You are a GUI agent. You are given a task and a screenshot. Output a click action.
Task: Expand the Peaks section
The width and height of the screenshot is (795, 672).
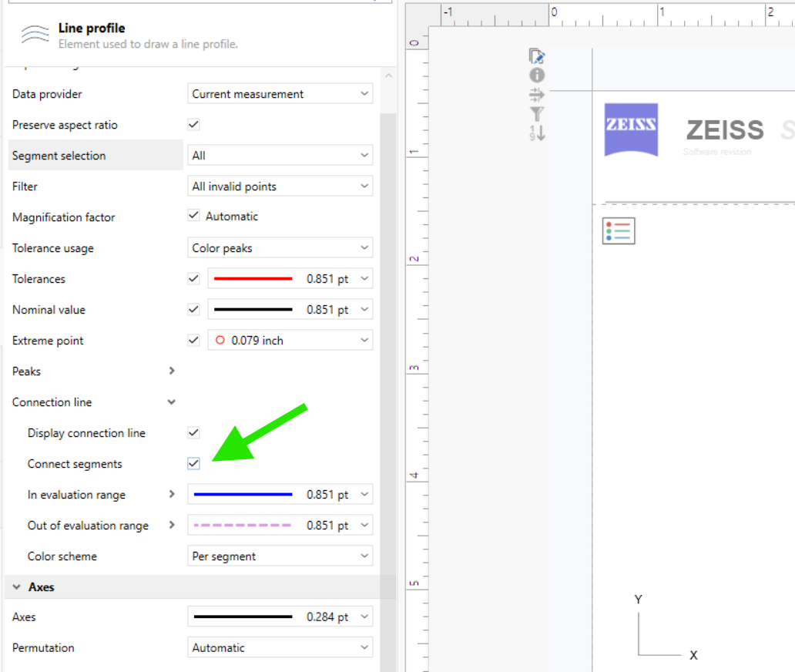172,371
